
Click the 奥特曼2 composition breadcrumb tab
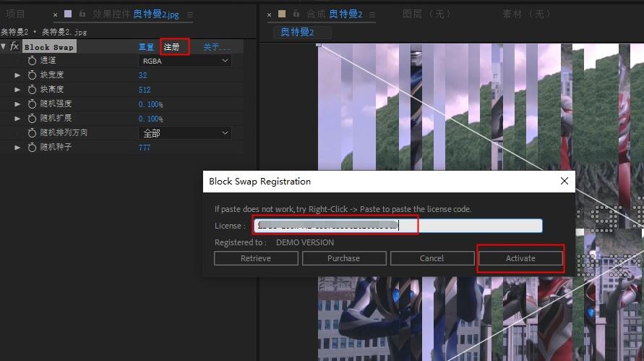coord(297,32)
